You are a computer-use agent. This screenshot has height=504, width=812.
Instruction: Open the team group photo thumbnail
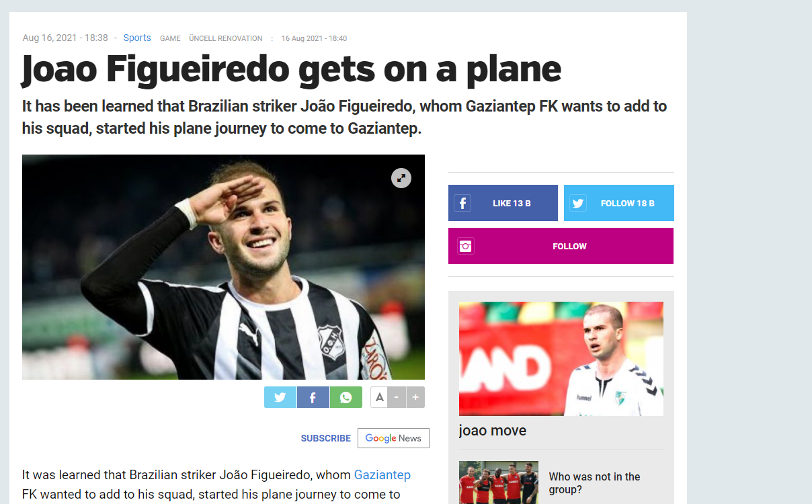click(x=499, y=482)
